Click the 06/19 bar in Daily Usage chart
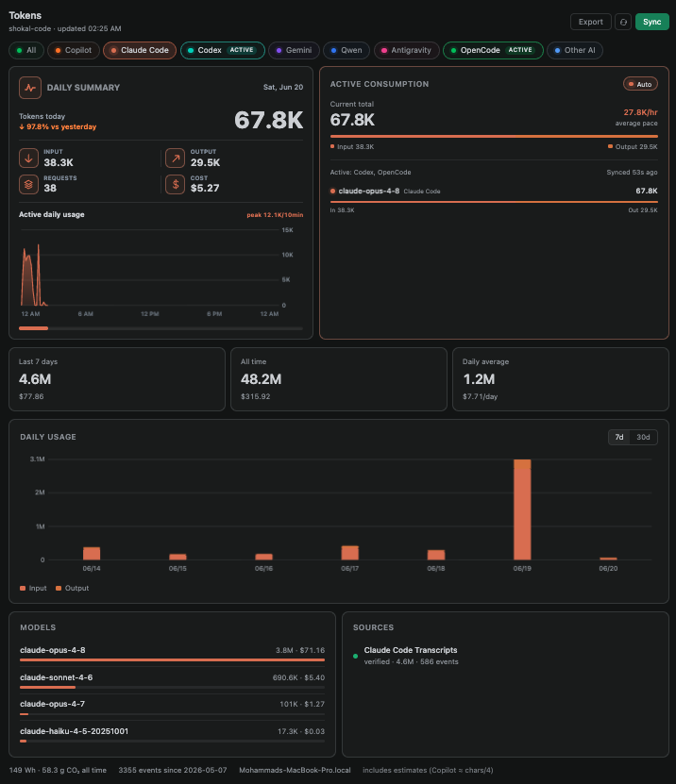 [x=522, y=509]
